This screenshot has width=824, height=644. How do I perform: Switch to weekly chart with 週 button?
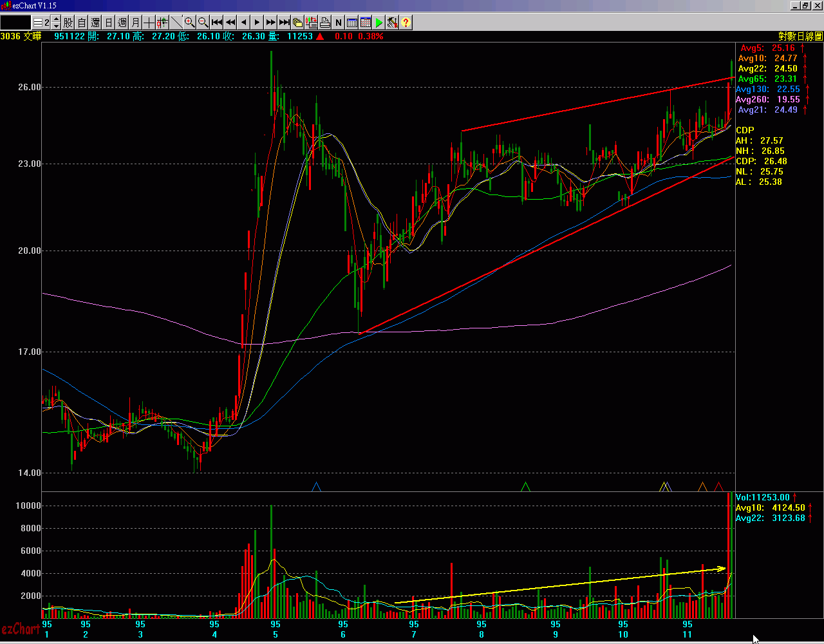(122, 23)
